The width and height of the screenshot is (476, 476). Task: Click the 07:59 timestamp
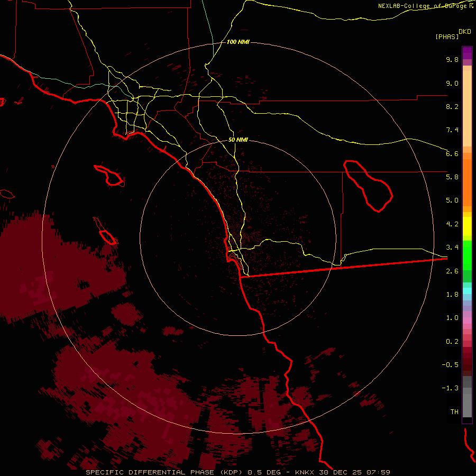378,472
